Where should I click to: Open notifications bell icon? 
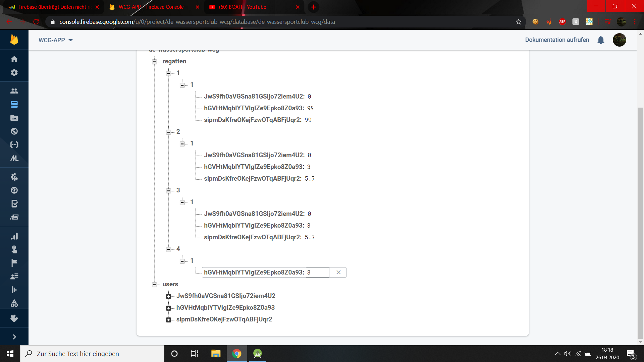click(x=601, y=40)
